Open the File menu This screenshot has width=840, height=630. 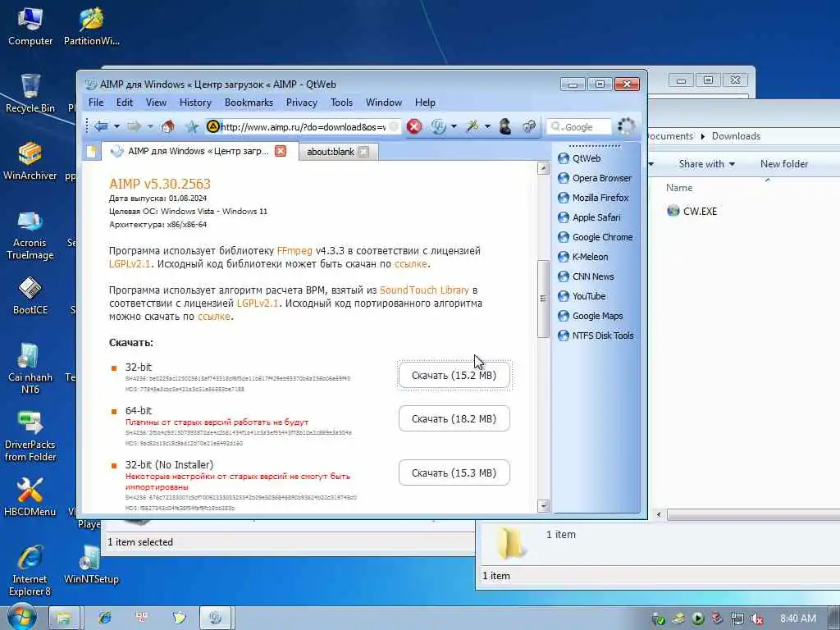pos(97,103)
